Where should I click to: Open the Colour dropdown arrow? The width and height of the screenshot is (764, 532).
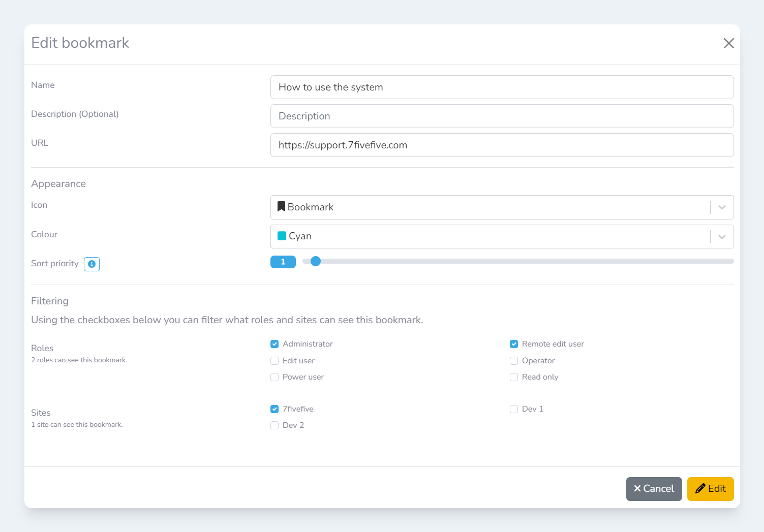(722, 237)
